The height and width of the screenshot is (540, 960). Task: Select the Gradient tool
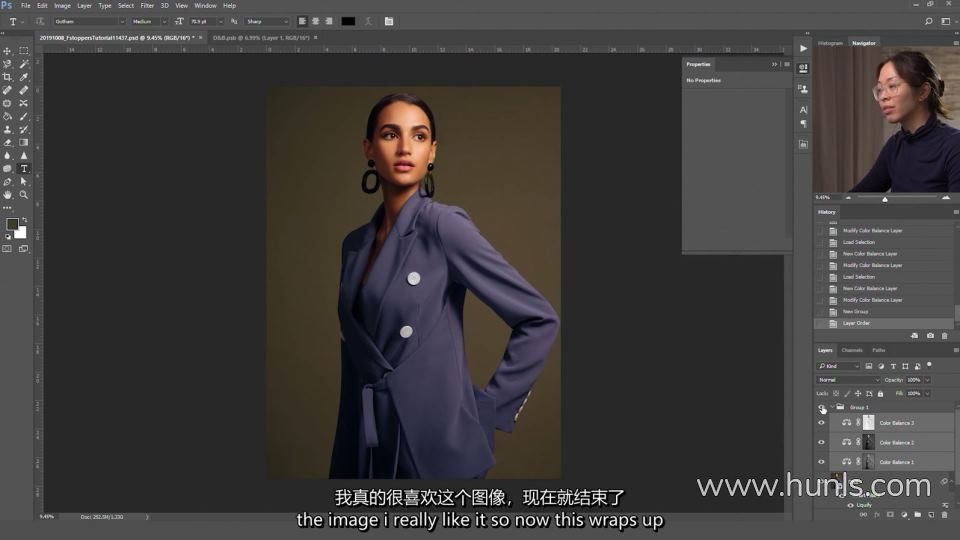23,142
